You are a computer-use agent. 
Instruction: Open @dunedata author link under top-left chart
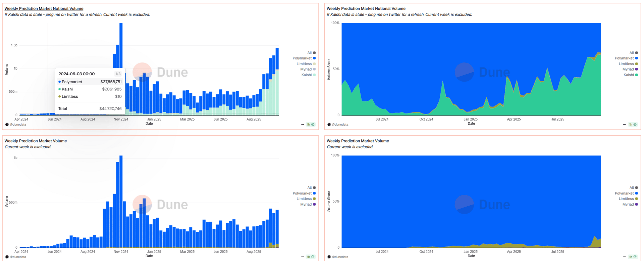click(18, 125)
